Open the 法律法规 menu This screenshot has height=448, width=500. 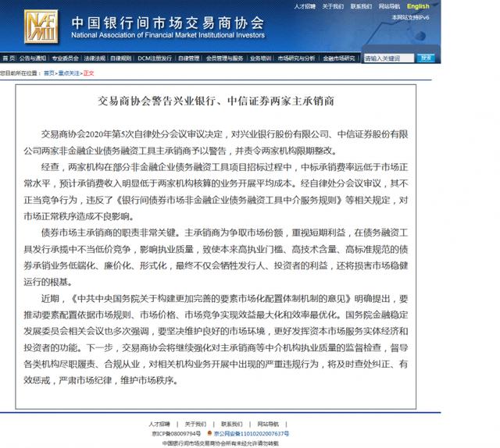coord(95,58)
